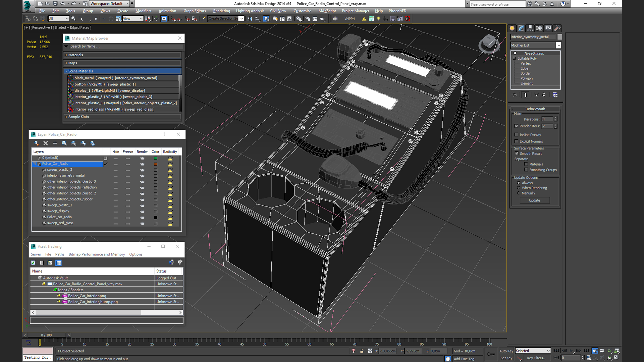The image size is (644, 362).
Task: Click the Asset Tracking refresh icon
Action: point(33,262)
